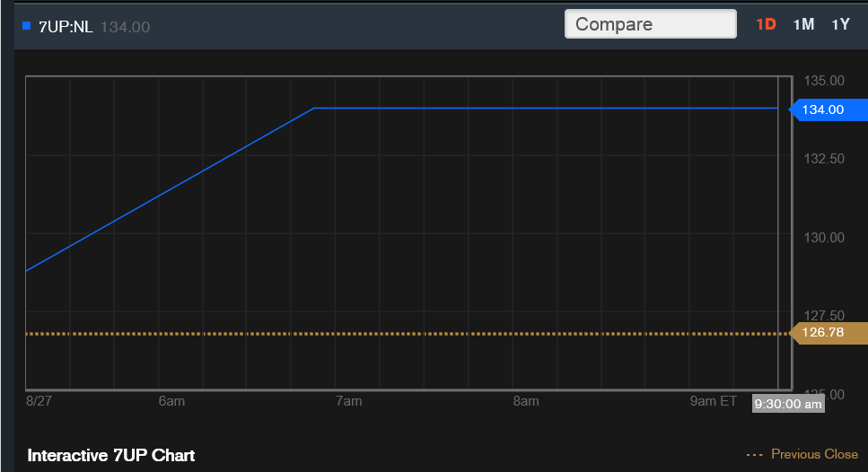Click the 8am label on time axis
This screenshot has width=868, height=472.
[x=526, y=401]
